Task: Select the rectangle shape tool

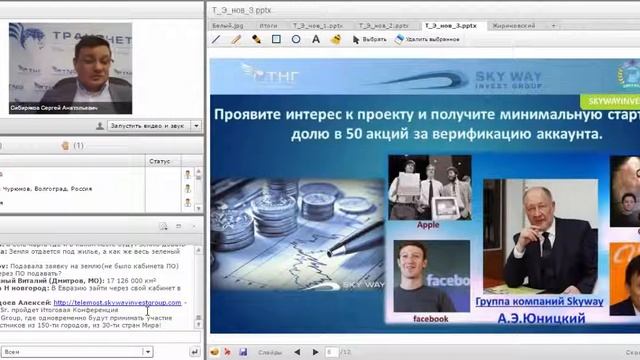Action: point(276,39)
